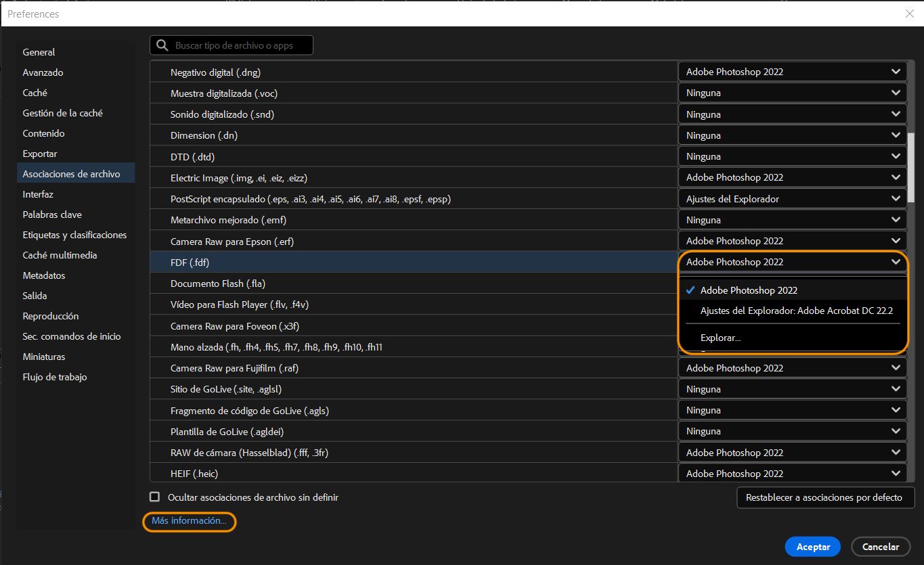
Task: Select Camera Raw para Foveon (.x3f) row
Action: pyautogui.click(x=414, y=326)
